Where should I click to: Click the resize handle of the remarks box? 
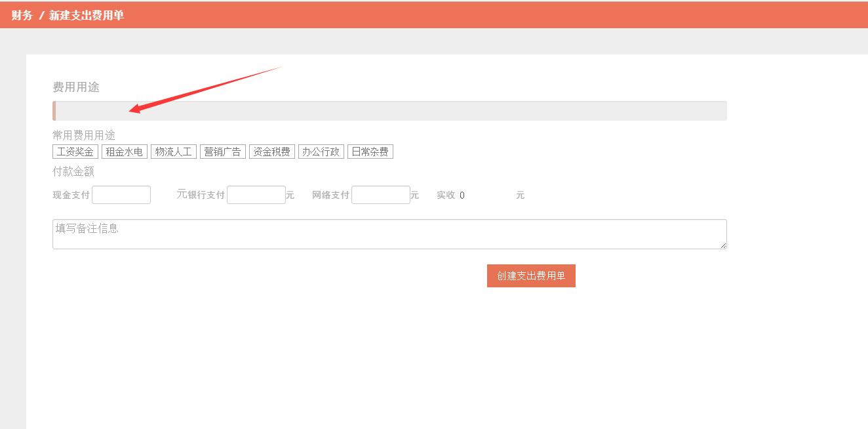(x=724, y=247)
